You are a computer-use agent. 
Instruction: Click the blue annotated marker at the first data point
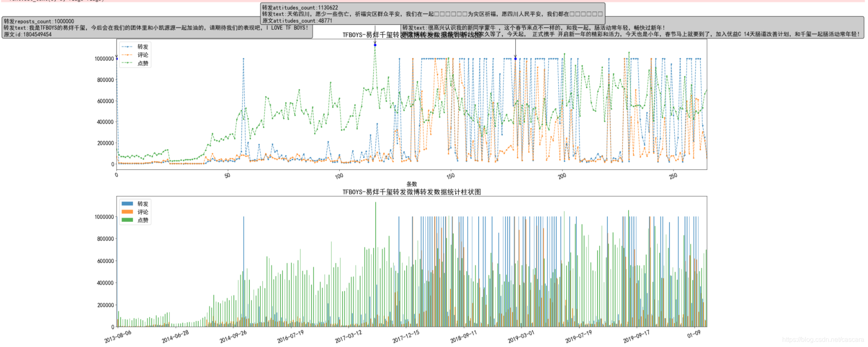(117, 59)
